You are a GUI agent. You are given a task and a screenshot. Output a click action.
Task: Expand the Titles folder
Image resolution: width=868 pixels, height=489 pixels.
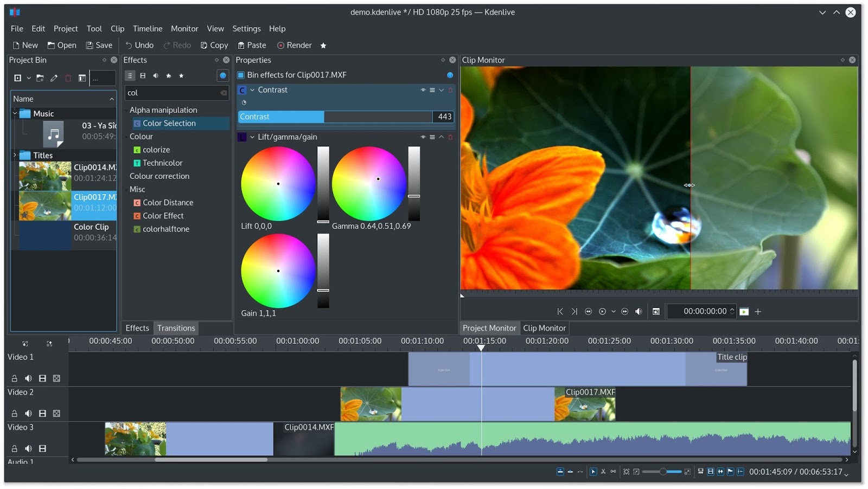15,156
